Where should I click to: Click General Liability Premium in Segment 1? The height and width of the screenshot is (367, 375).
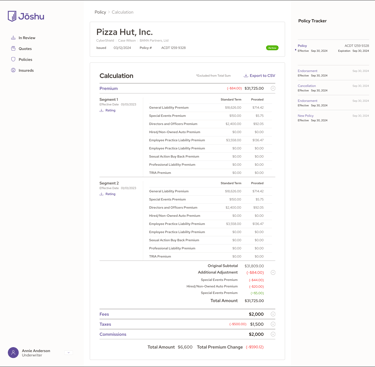pyautogui.click(x=169, y=108)
